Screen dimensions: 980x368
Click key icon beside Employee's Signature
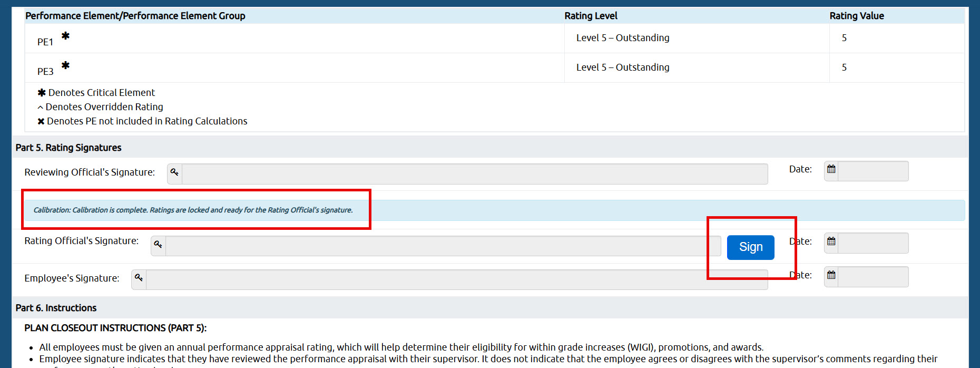[139, 278]
